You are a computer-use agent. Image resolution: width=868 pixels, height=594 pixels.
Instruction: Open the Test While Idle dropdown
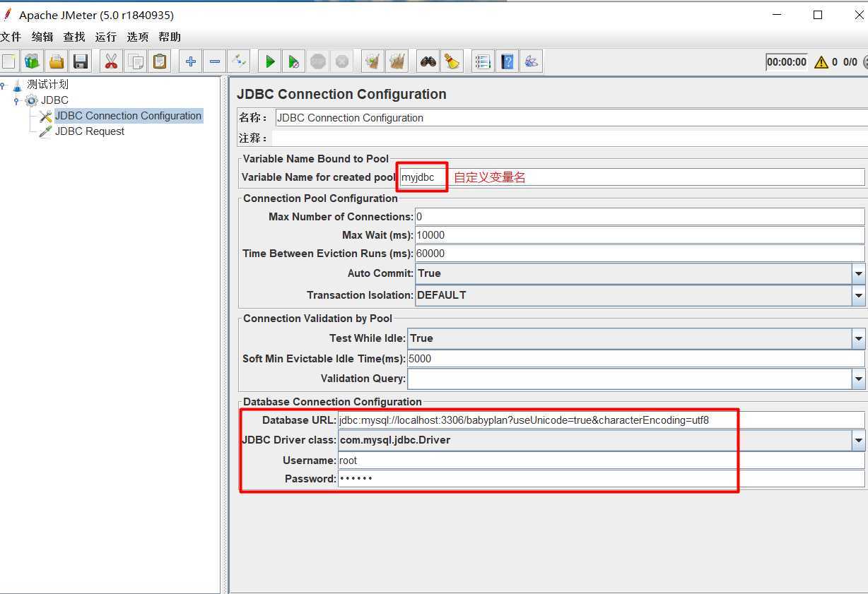(x=858, y=338)
